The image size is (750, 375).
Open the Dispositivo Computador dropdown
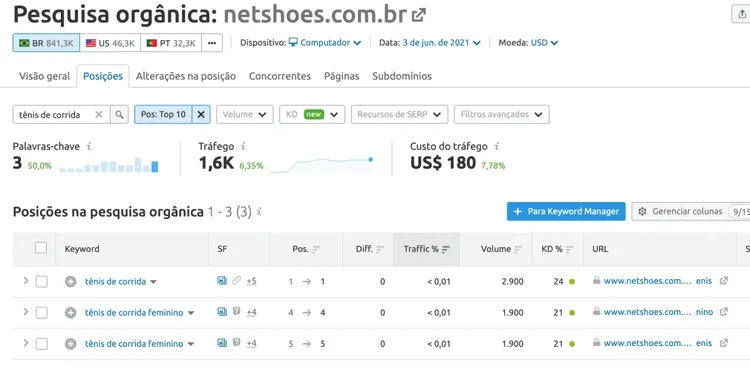point(325,43)
